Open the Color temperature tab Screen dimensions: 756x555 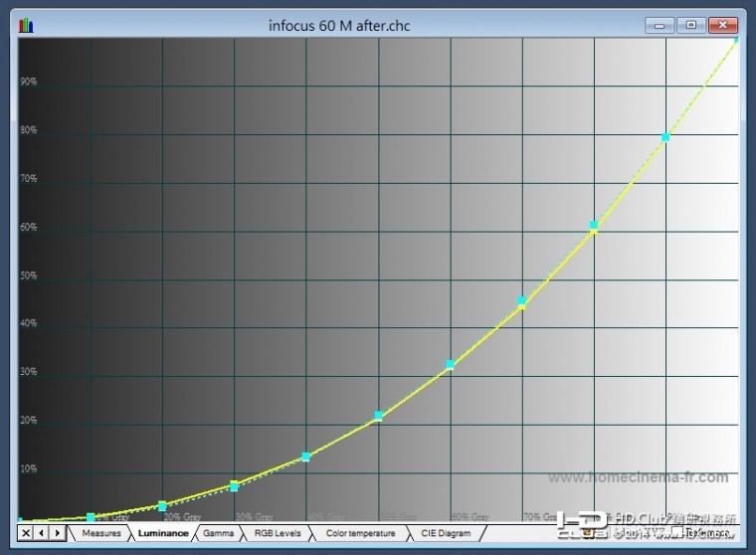click(360, 533)
